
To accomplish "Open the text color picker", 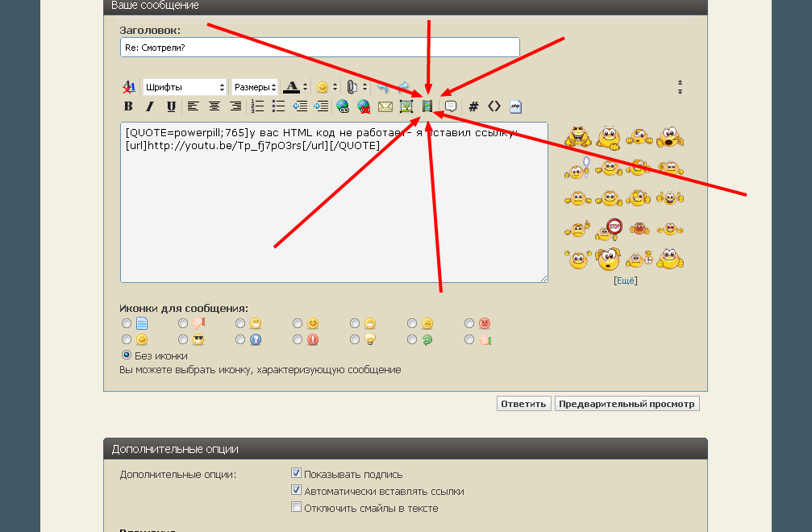I will [x=304, y=87].
